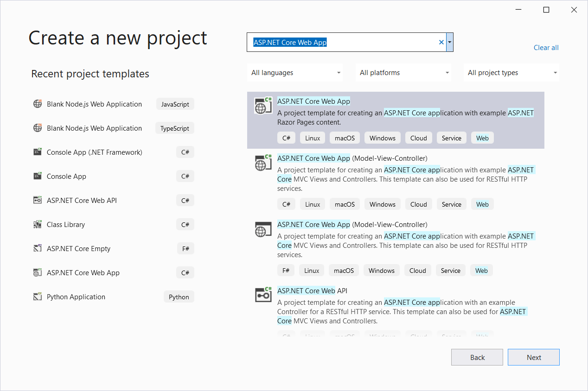
Task: Click the Blank Node.js TypeScript template icon
Action: [x=38, y=128]
